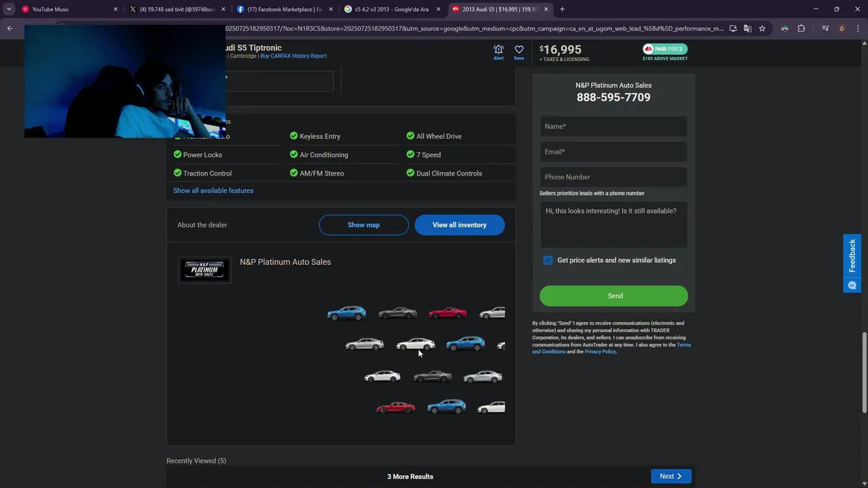Click the Power Locks feature checkmark
This screenshot has width=868, height=488.
pyautogui.click(x=178, y=155)
